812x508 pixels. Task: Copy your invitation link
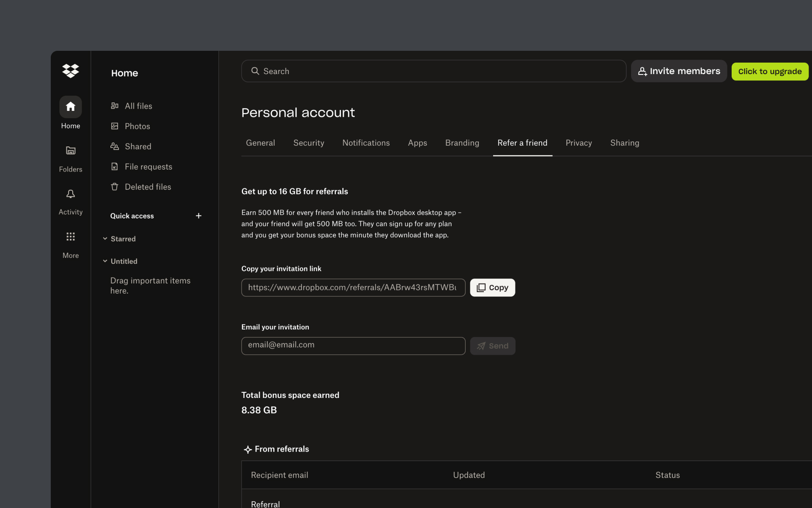(x=492, y=287)
